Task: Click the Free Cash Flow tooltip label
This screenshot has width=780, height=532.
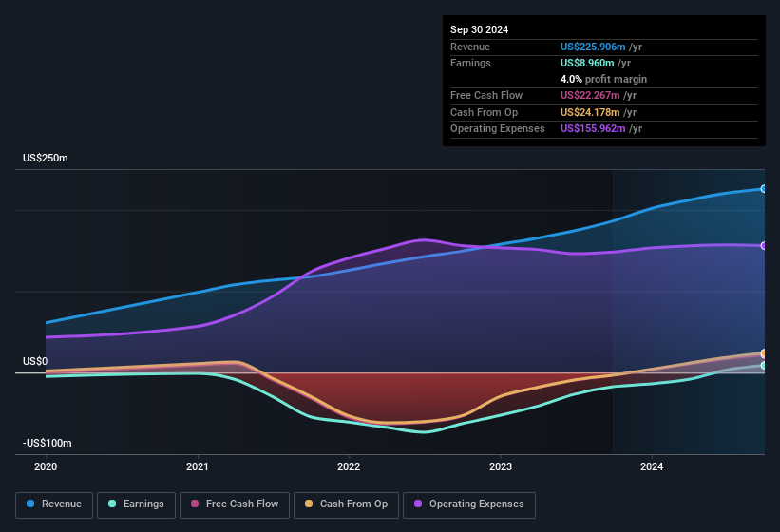Action: 486,95
